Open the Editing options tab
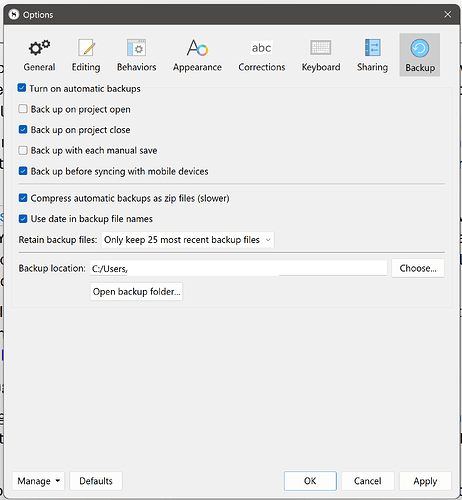This screenshot has height=500, width=462. (x=86, y=55)
